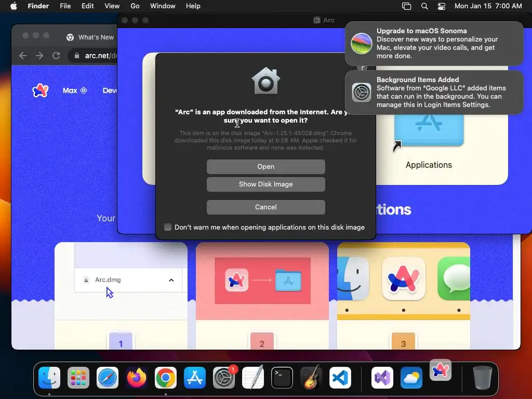Click Chrome's forward arrow

pos(39,56)
